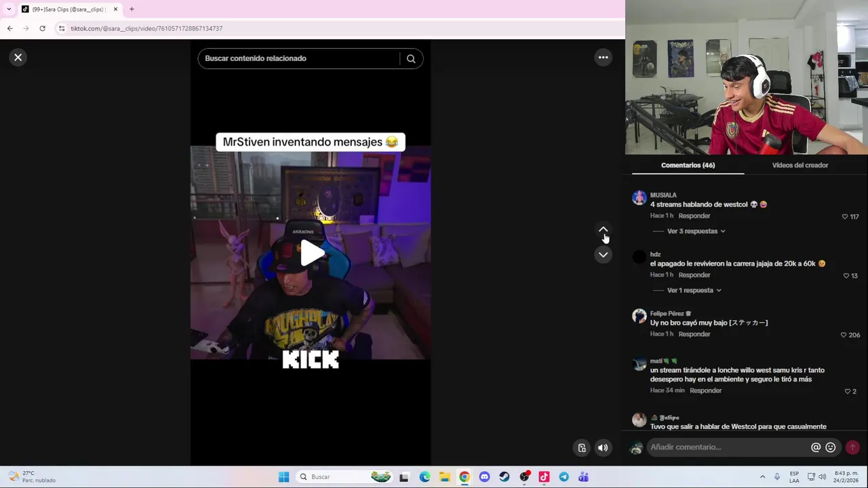Select the 'Sara Clips (@sara__clips)' browser tab
868x488 pixels.
point(68,9)
